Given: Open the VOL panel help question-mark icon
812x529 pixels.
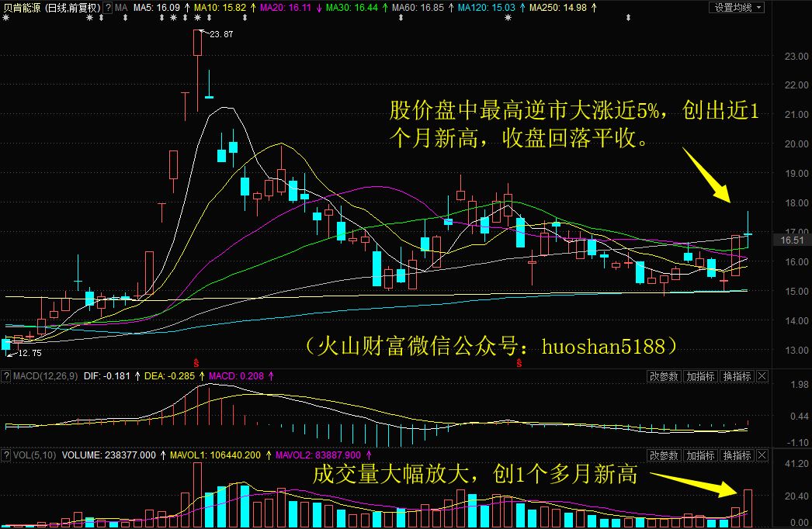Looking at the screenshot, I should click(5, 455).
